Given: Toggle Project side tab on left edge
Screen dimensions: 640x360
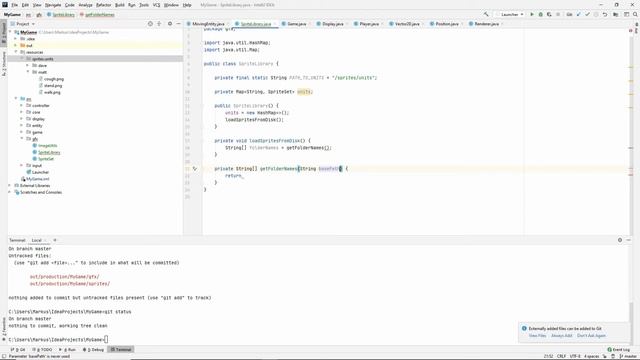Looking at the screenshot, I should pos(4,33).
